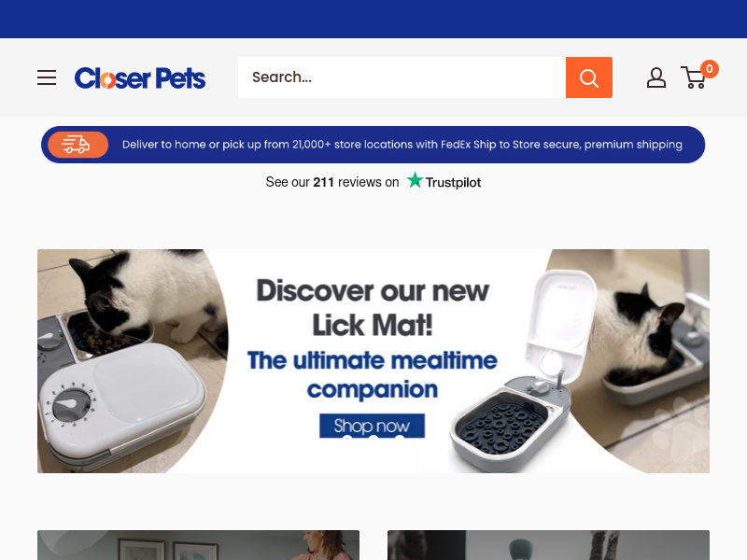Select the first carousel slide dot
The width and height of the screenshot is (747, 560).
pyautogui.click(x=347, y=439)
